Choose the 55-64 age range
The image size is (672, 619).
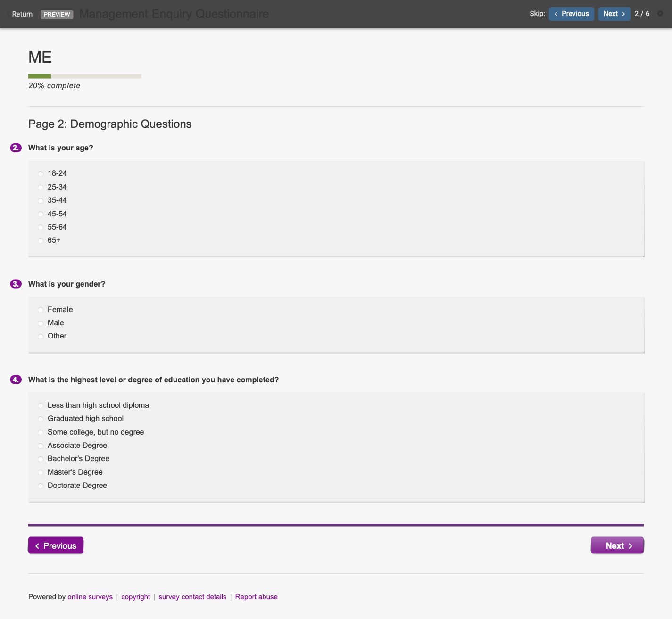coord(41,227)
